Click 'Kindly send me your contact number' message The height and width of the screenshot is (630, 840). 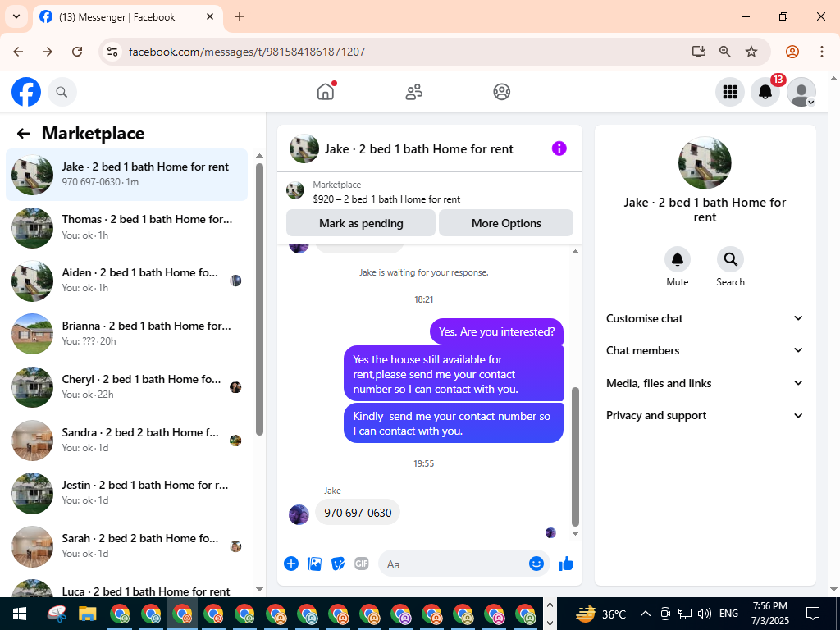(453, 423)
